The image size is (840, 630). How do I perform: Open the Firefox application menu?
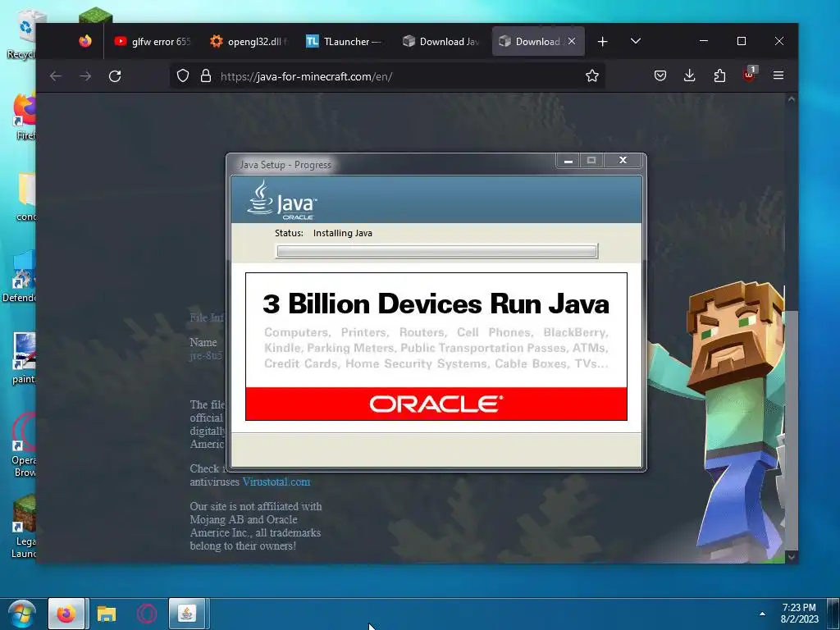pos(778,76)
